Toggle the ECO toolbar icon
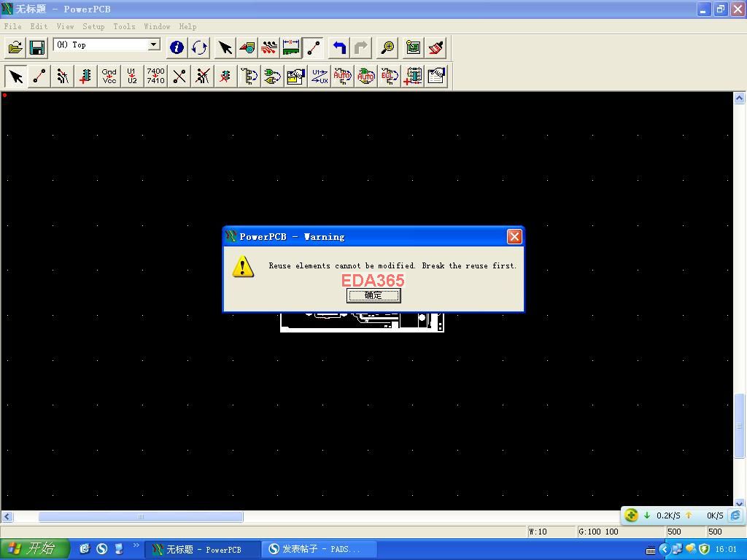Image resolution: width=747 pixels, height=560 pixels. tap(313, 47)
